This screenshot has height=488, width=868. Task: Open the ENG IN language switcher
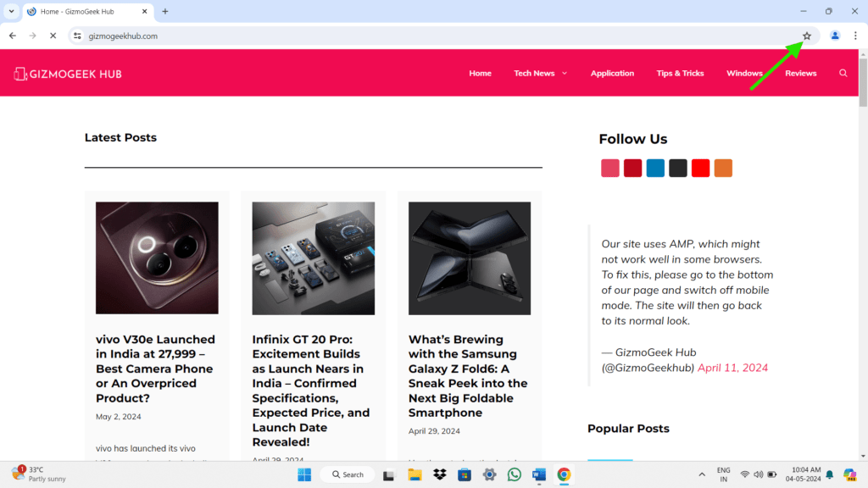pyautogui.click(x=724, y=474)
